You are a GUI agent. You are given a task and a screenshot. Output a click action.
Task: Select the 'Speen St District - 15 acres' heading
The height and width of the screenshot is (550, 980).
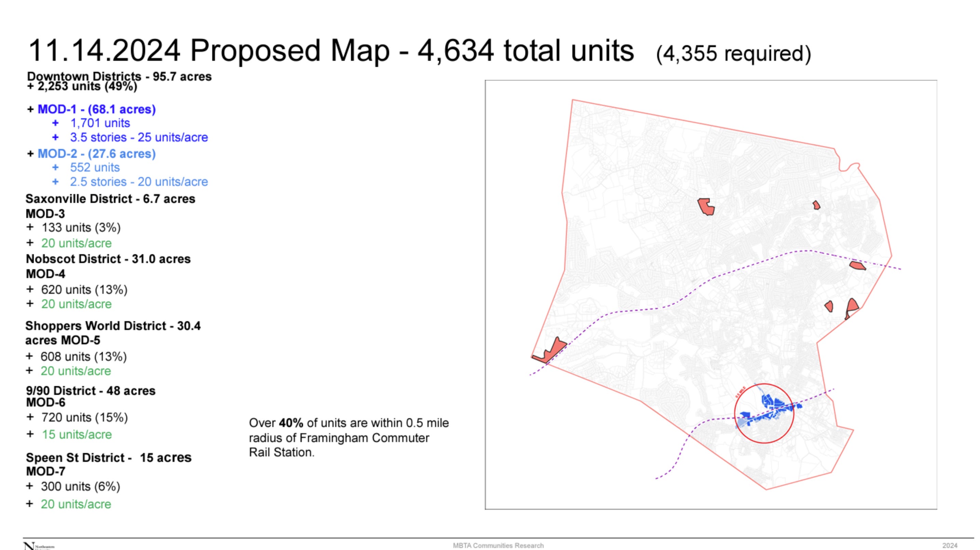(108, 457)
